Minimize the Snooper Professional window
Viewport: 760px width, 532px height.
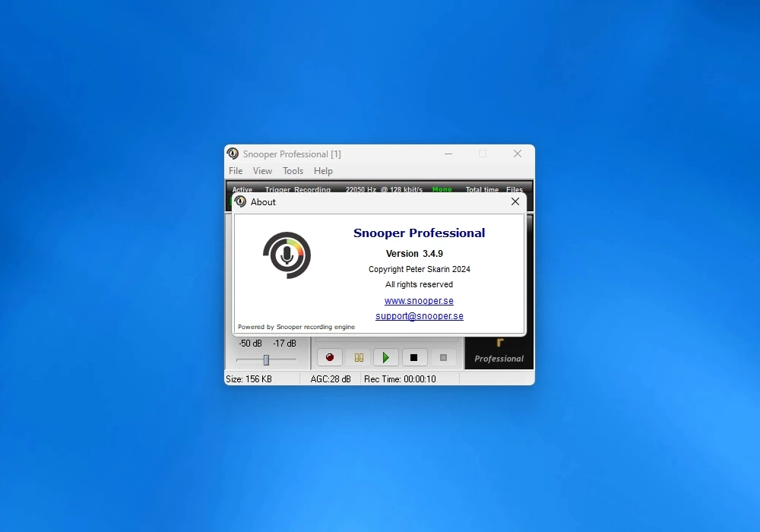[448, 154]
